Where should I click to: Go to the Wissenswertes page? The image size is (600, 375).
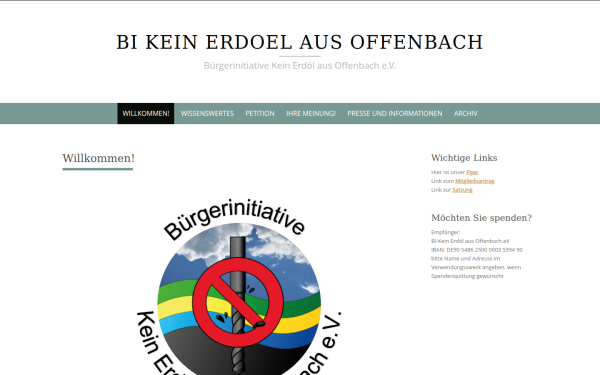tap(207, 113)
